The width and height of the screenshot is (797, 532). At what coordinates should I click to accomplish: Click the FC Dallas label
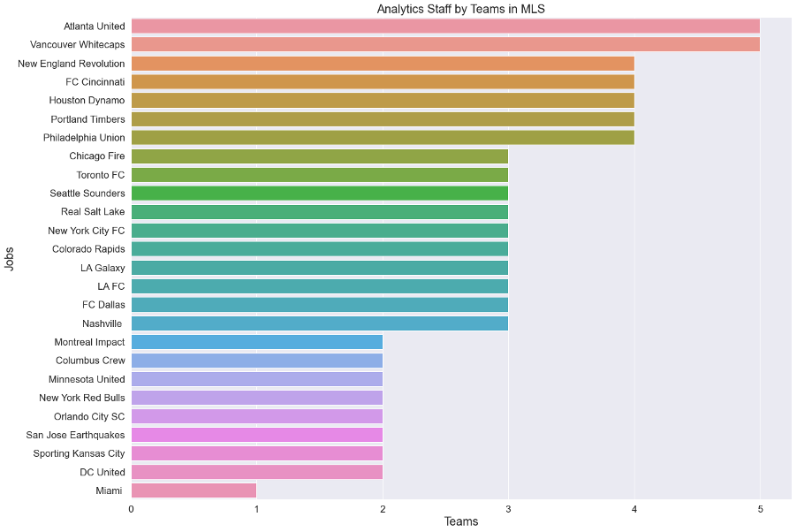103,305
